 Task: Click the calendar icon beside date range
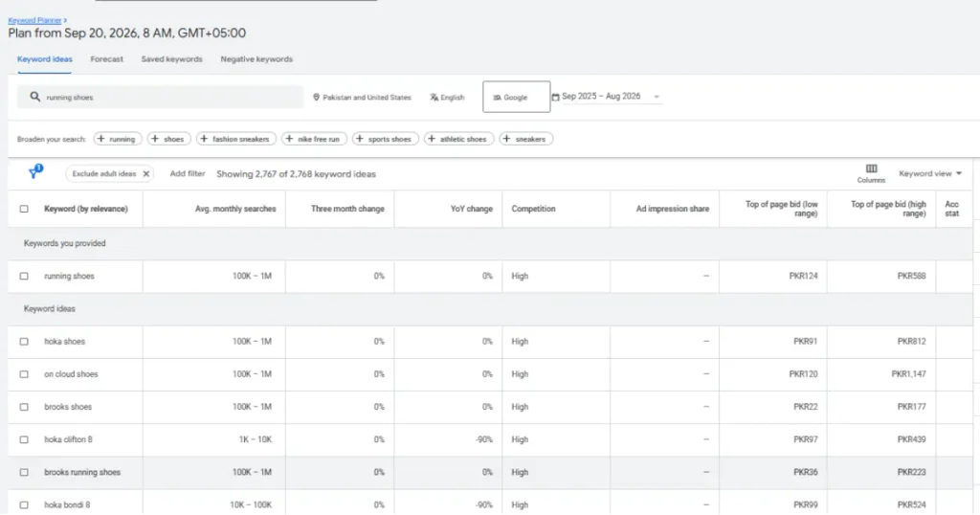pyautogui.click(x=556, y=97)
